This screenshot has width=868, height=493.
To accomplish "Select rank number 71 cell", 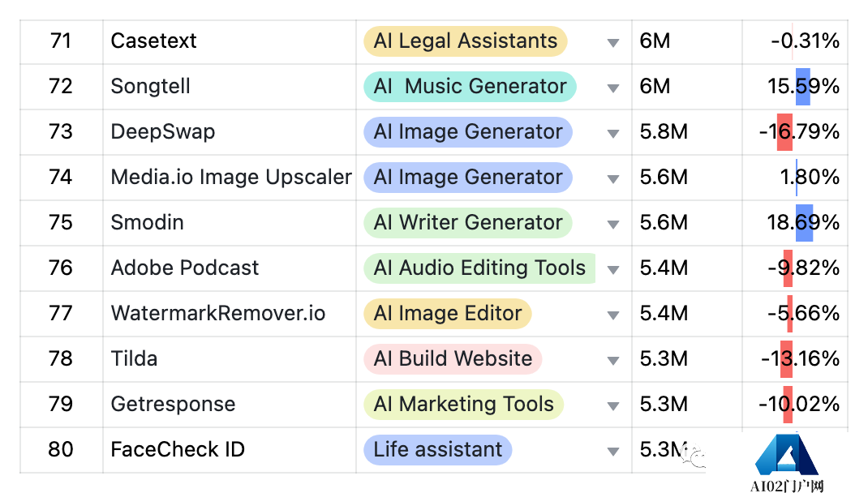I will pos(61,41).
